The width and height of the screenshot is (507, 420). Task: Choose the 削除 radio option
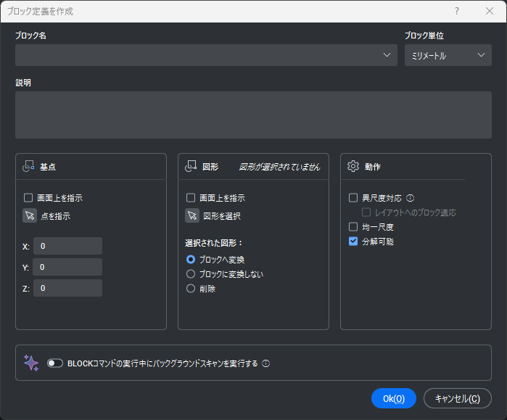pos(191,289)
